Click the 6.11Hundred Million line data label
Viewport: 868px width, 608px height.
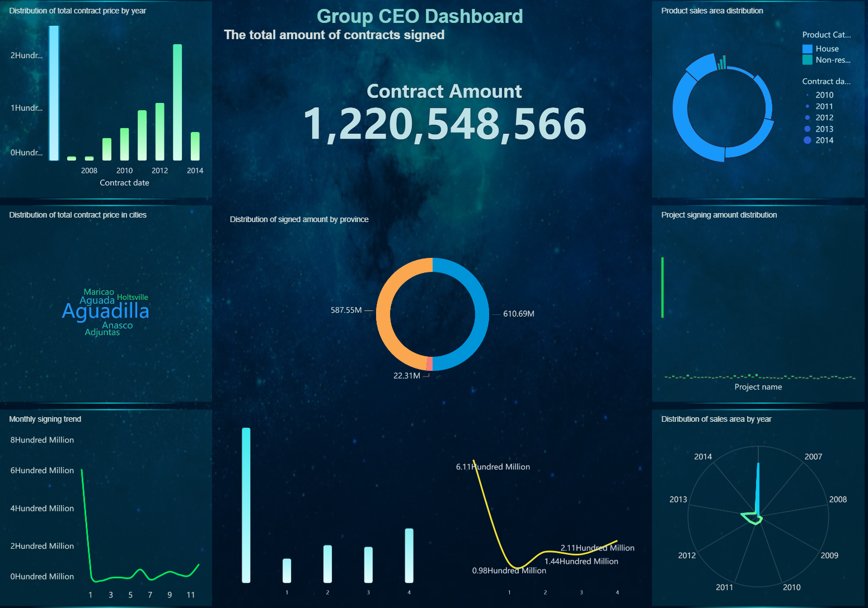(x=492, y=467)
